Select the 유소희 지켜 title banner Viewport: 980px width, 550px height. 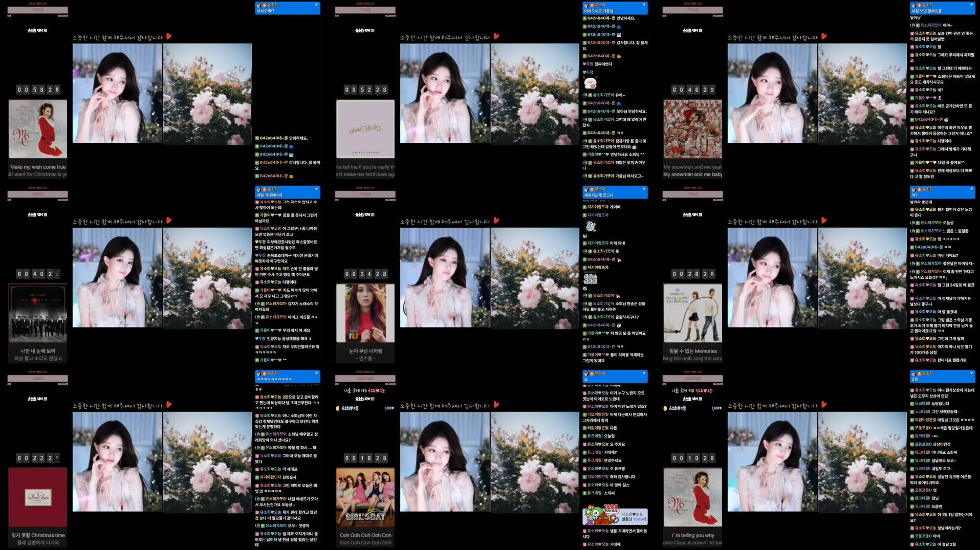36,30
